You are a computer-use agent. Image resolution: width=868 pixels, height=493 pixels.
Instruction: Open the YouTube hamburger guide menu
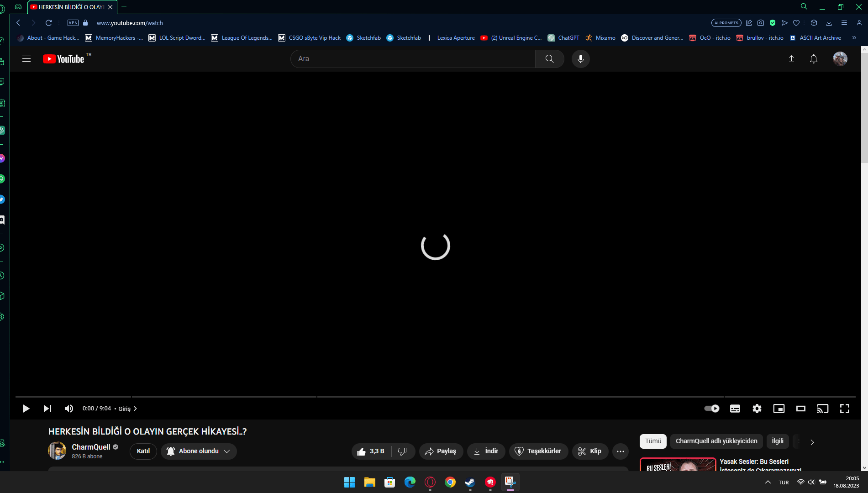(x=26, y=59)
